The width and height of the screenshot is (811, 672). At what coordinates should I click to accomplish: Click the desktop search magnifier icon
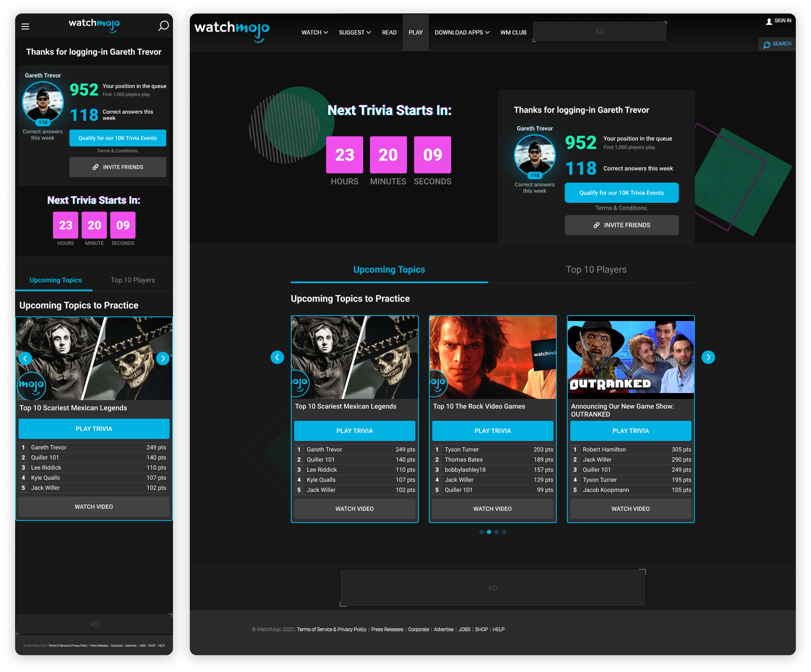(x=767, y=45)
